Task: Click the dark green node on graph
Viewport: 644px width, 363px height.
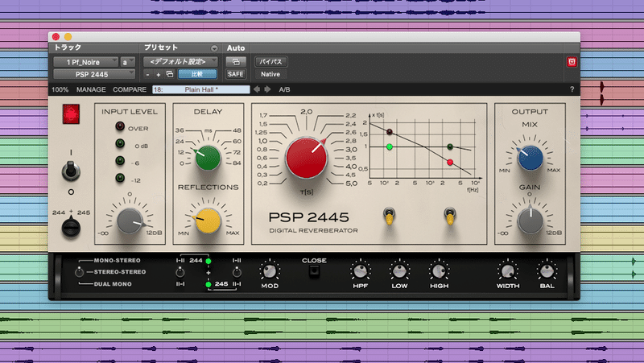Action: pos(450,146)
